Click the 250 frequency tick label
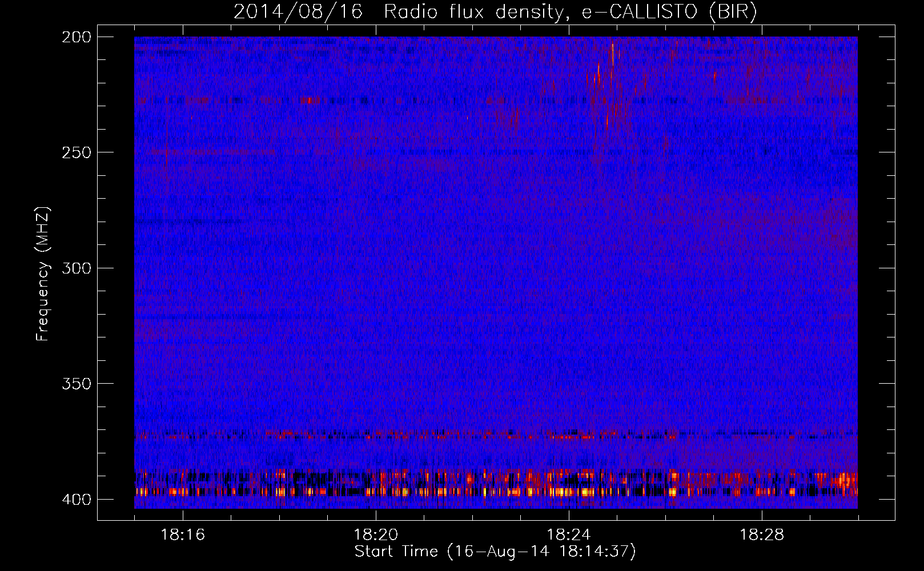Screen dimensions: 924x571 pos(76,152)
